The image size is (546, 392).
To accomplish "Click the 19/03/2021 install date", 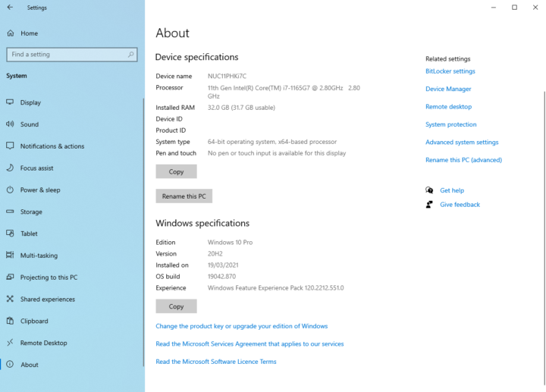I will coord(223,265).
